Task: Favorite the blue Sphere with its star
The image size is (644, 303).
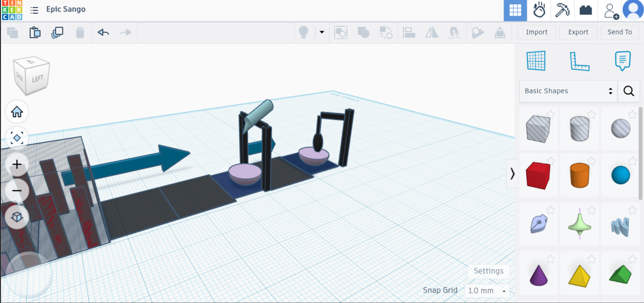Action: (x=632, y=161)
